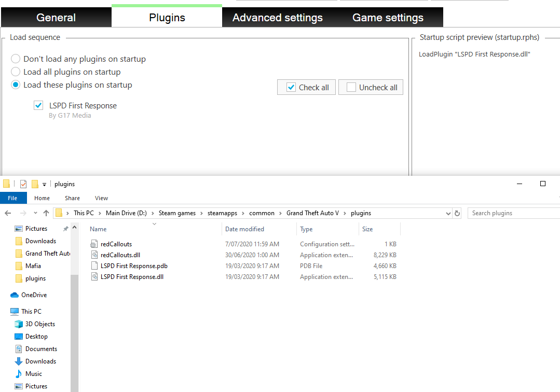Click the 3D Objects icon
Image resolution: width=560 pixels, height=392 pixels.
pyautogui.click(x=19, y=324)
